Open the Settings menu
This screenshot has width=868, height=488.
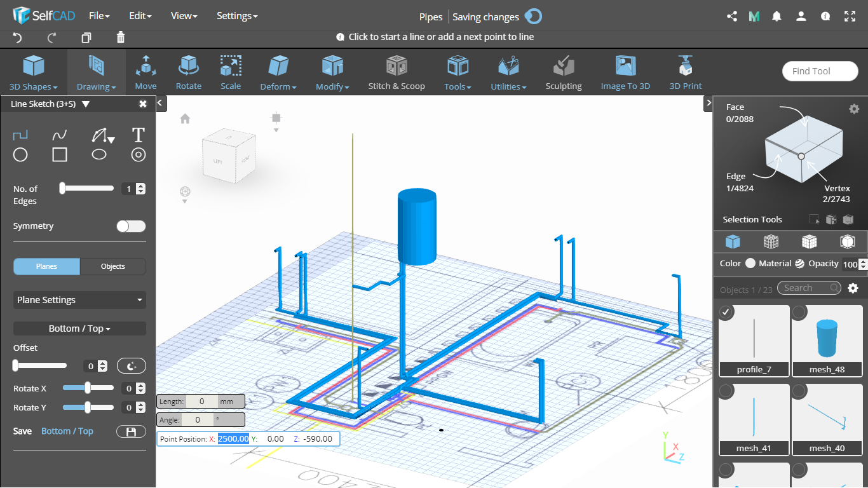(x=237, y=16)
